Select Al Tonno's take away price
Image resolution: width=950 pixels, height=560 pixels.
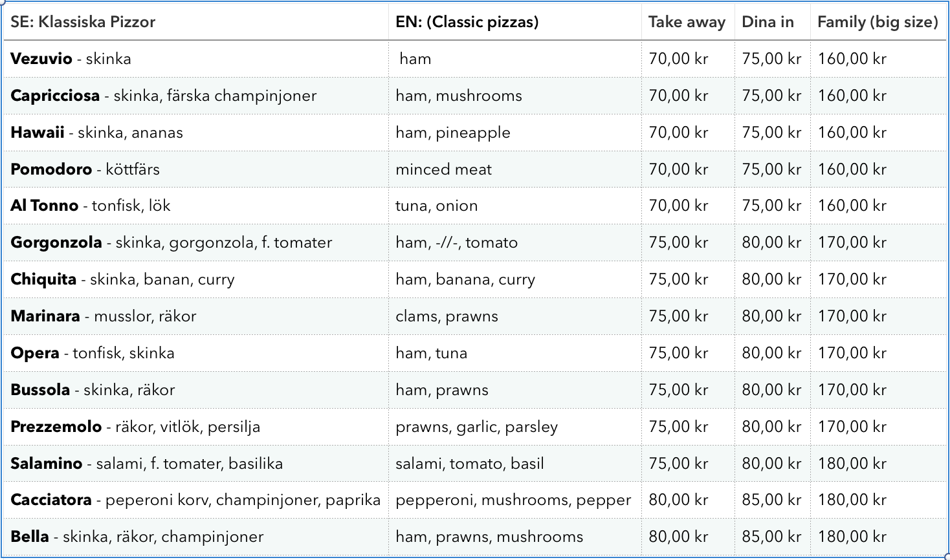click(x=678, y=206)
